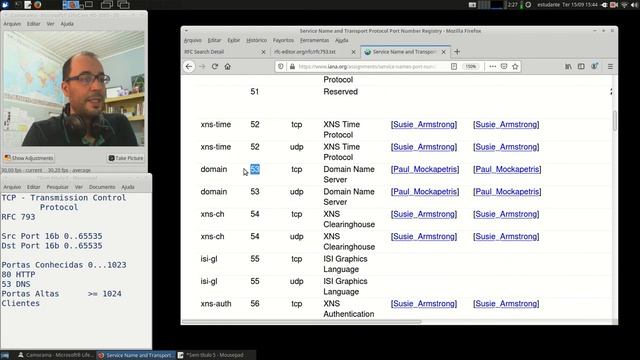The height and width of the screenshot is (360, 640).
Task: Open a new Firefox tab
Action: [457, 52]
